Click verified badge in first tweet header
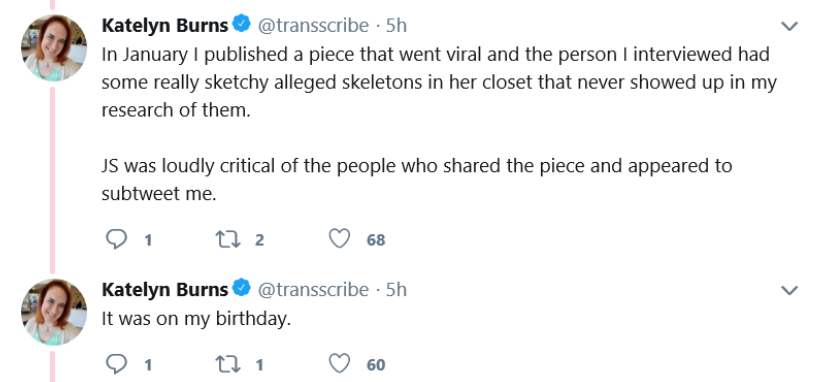 tap(241, 24)
